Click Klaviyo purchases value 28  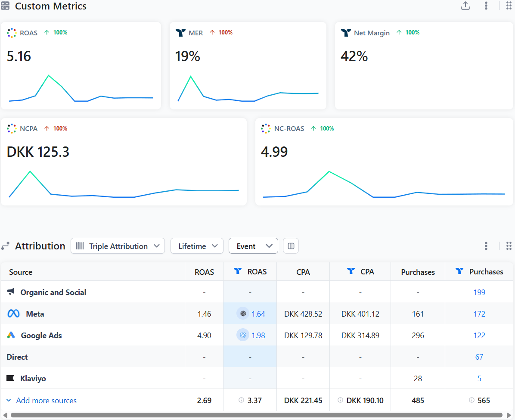tap(418, 379)
